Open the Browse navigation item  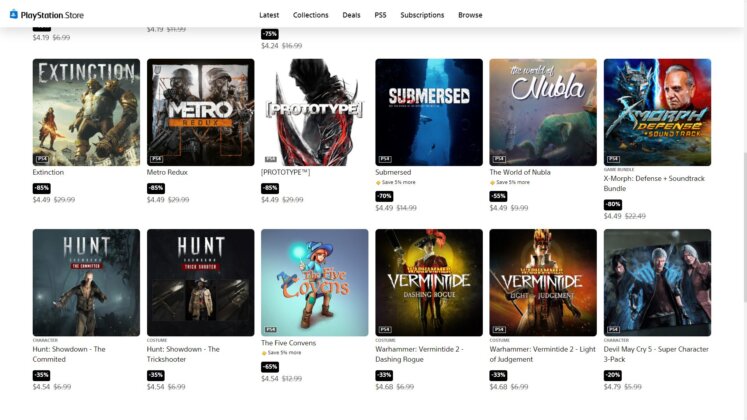[x=470, y=15]
